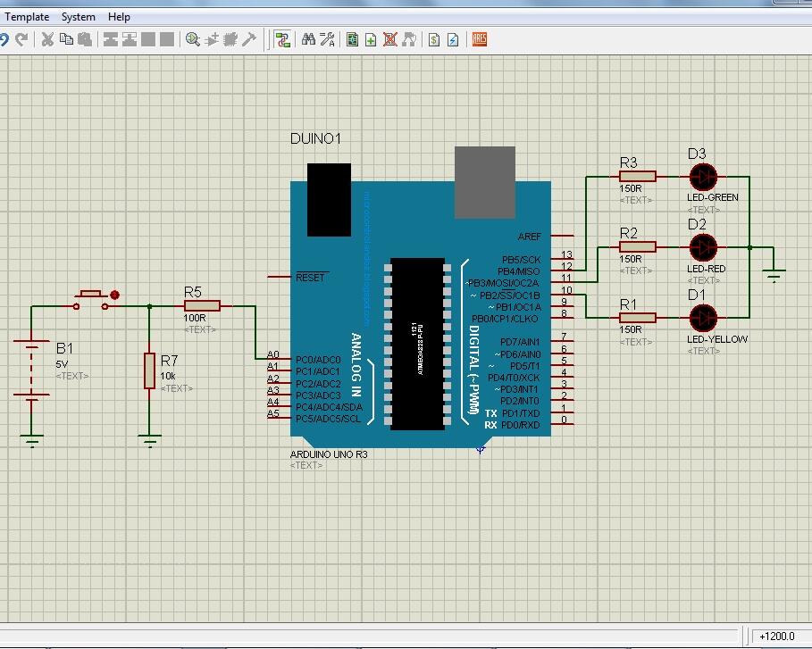Click the 'PD0/RXD' pin label
Screen dimensions: 812x649
pos(521,425)
